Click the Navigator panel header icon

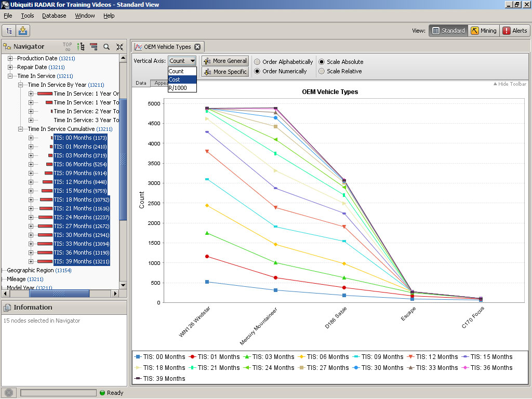pos(7,46)
